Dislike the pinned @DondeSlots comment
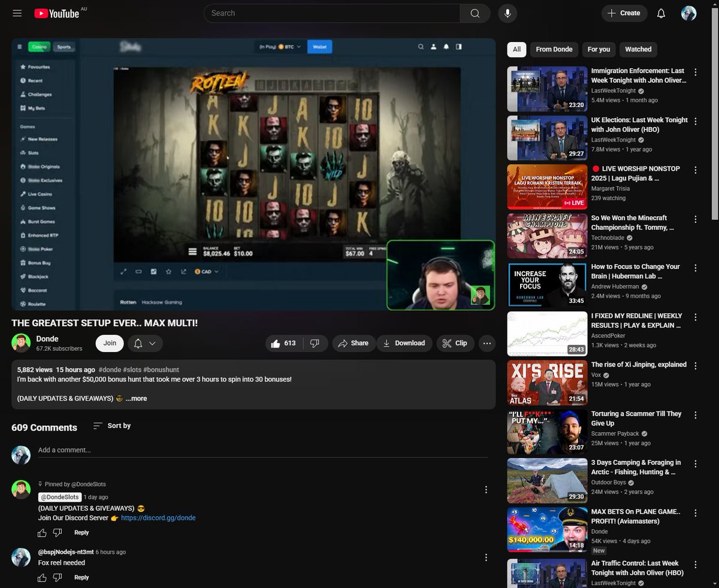Image resolution: width=719 pixels, height=588 pixels. pos(58,532)
